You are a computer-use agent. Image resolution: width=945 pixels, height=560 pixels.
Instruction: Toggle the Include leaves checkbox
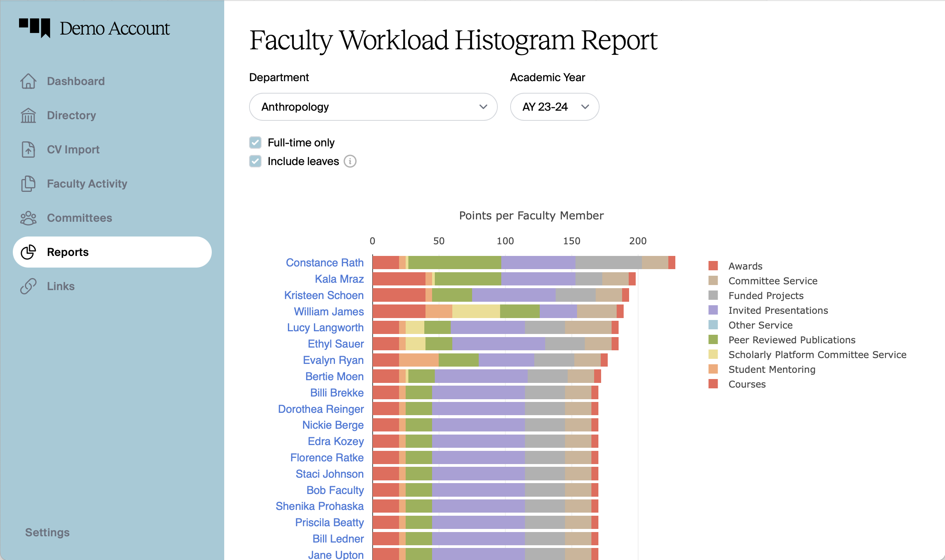tap(255, 161)
